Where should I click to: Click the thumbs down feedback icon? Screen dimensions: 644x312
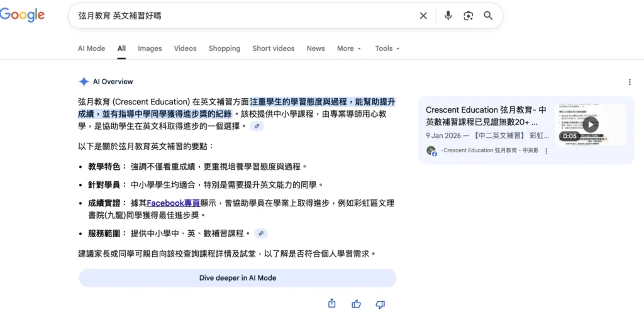pos(380,304)
